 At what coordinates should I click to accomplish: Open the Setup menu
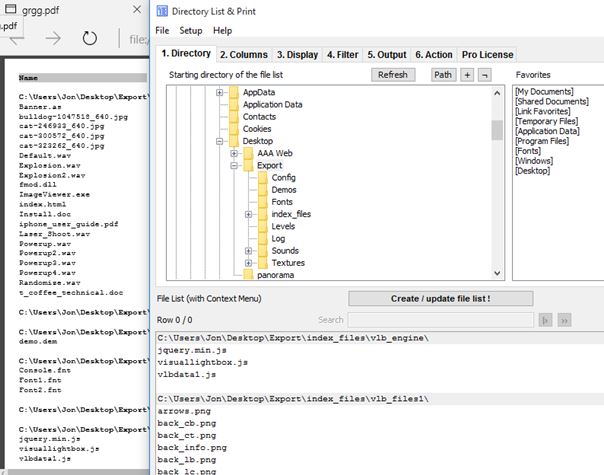click(190, 31)
